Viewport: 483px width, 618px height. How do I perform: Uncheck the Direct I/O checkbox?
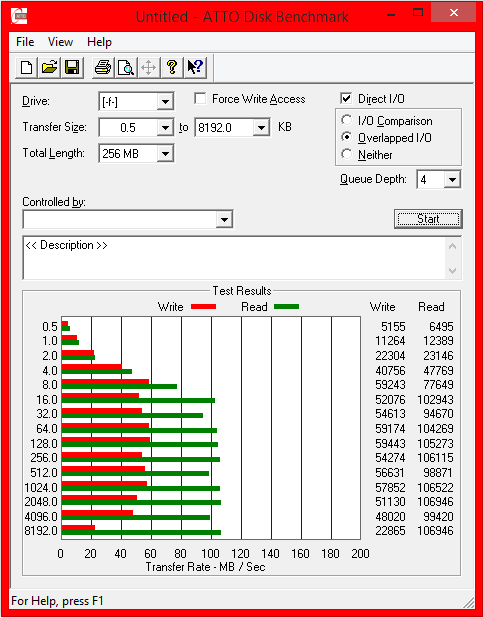pyautogui.click(x=346, y=99)
